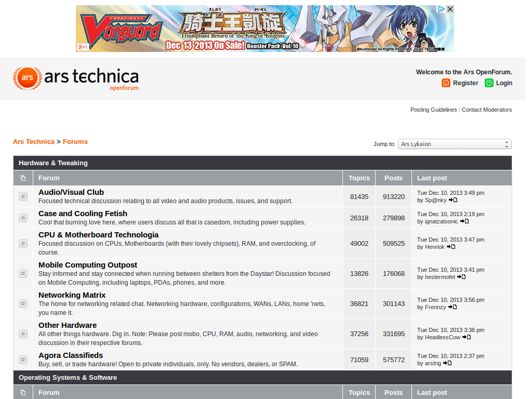This screenshot has width=532, height=399.
Task: Open Contact Moderators link
Action: click(x=487, y=110)
